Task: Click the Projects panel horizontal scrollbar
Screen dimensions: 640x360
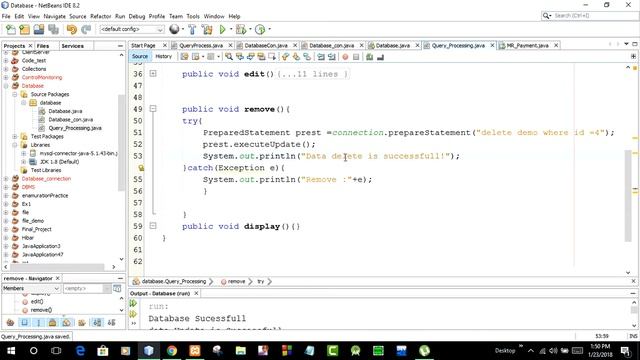Action: pyautogui.click(x=57, y=267)
